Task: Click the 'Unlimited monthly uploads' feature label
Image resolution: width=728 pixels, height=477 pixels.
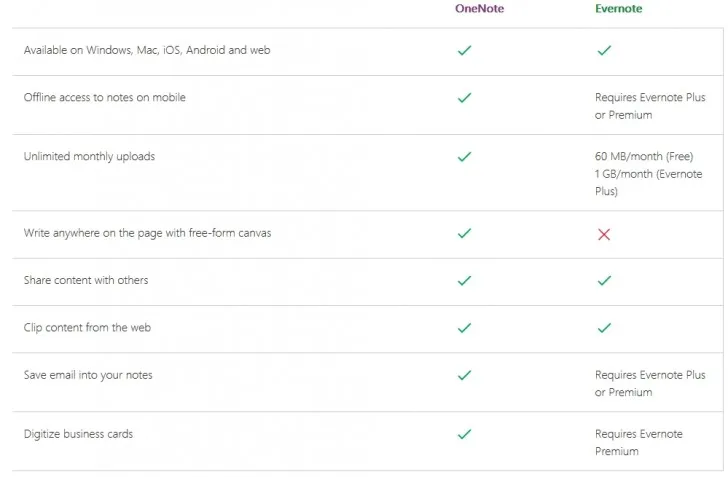Action: point(90,157)
